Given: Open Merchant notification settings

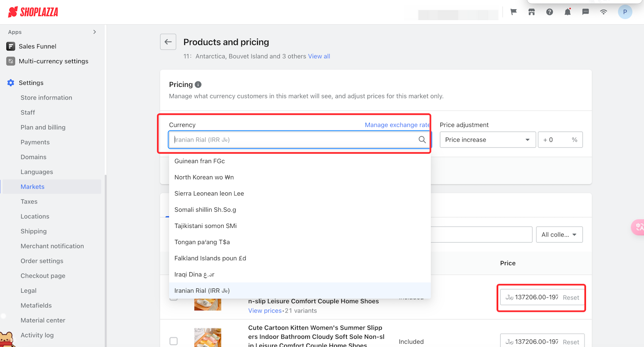Looking at the screenshot, I should pos(52,246).
